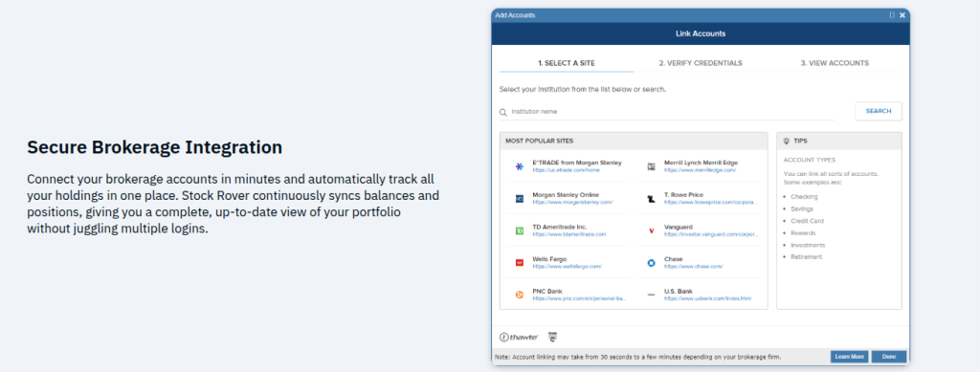Image resolution: width=980 pixels, height=372 pixels.
Task: Switch to the 2. Verify Credentials step
Action: coord(701,63)
